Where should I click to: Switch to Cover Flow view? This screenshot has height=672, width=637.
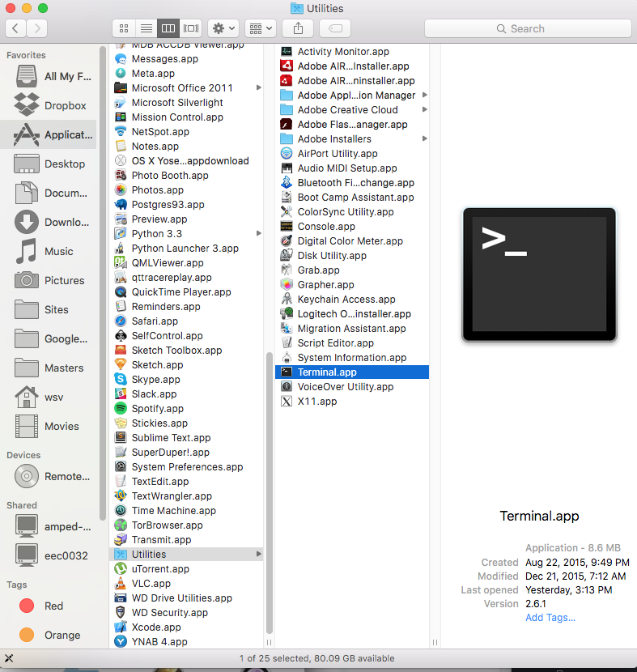point(191,28)
